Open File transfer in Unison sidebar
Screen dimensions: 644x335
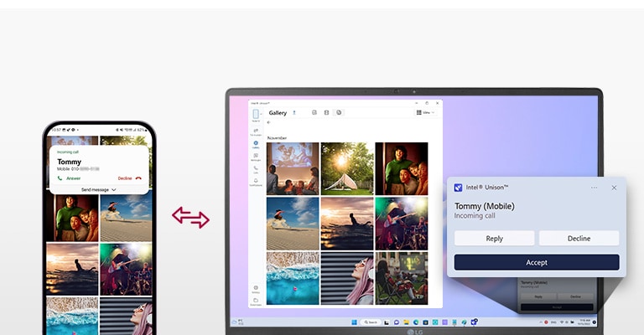[x=255, y=130]
